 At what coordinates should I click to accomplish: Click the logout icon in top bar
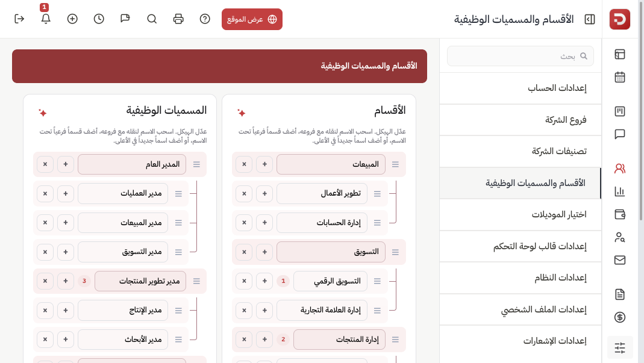point(19,19)
